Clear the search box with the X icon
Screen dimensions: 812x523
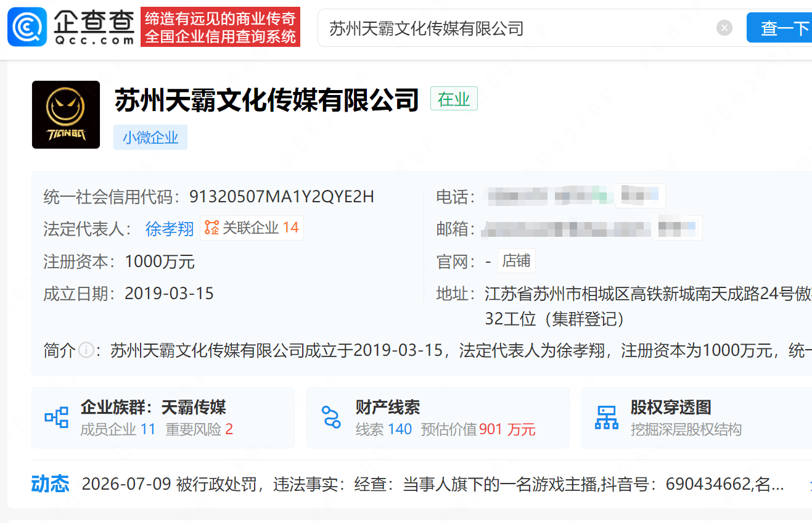click(724, 28)
